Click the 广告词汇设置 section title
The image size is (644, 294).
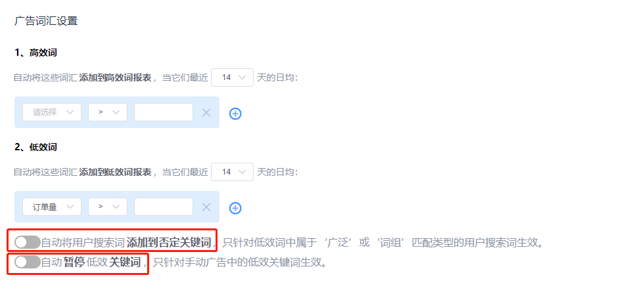coord(46,21)
